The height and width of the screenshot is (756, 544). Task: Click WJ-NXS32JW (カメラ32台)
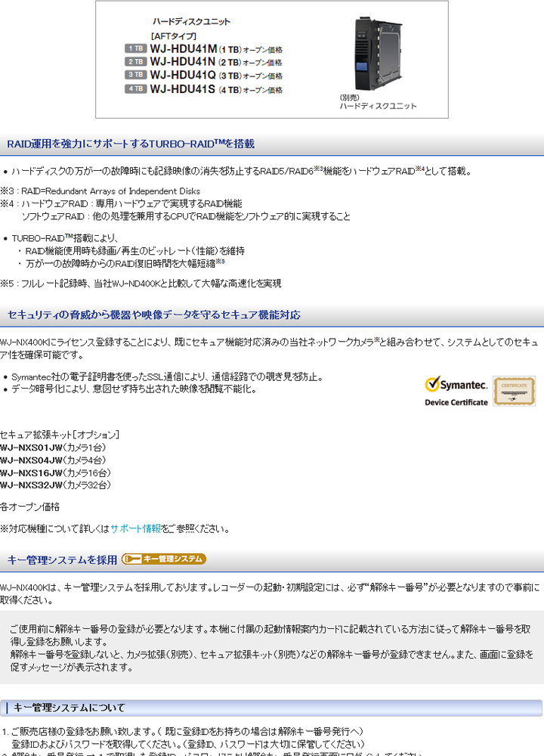point(55,485)
